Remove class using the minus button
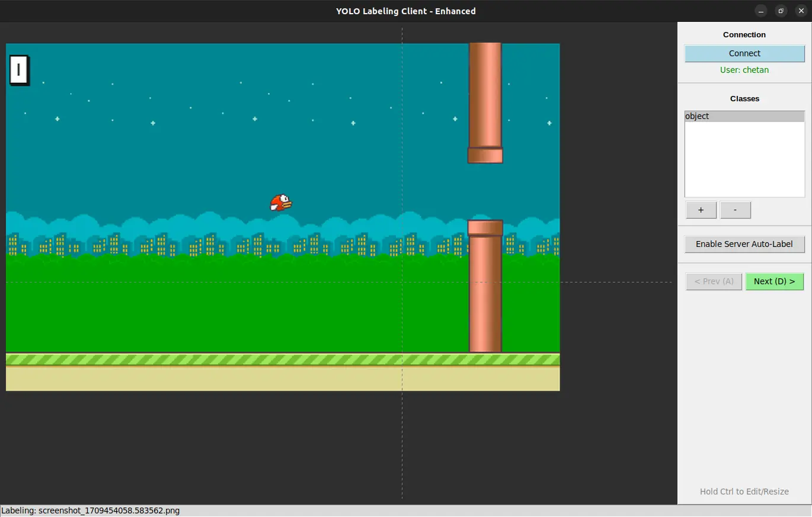This screenshot has height=517, width=812. (x=736, y=210)
